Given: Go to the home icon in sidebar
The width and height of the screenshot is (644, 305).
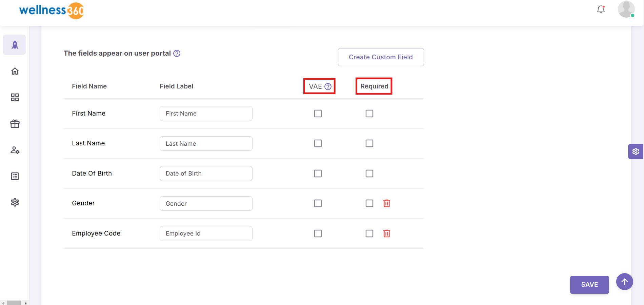Looking at the screenshot, I should tap(15, 71).
